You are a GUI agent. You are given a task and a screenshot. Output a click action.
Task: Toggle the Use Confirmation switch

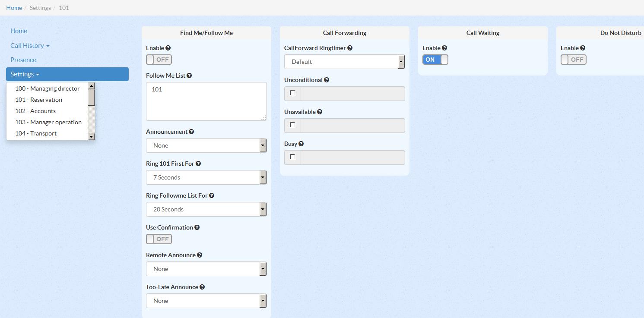[159, 239]
